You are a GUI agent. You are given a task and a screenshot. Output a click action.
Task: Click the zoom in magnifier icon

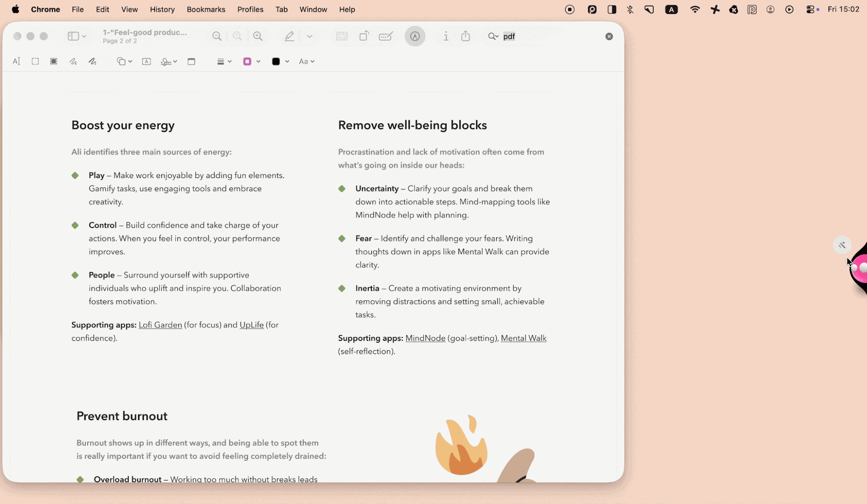pos(258,36)
